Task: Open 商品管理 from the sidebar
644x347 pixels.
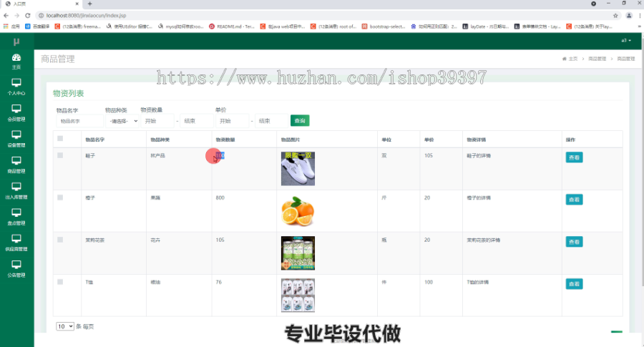Action: (x=16, y=165)
